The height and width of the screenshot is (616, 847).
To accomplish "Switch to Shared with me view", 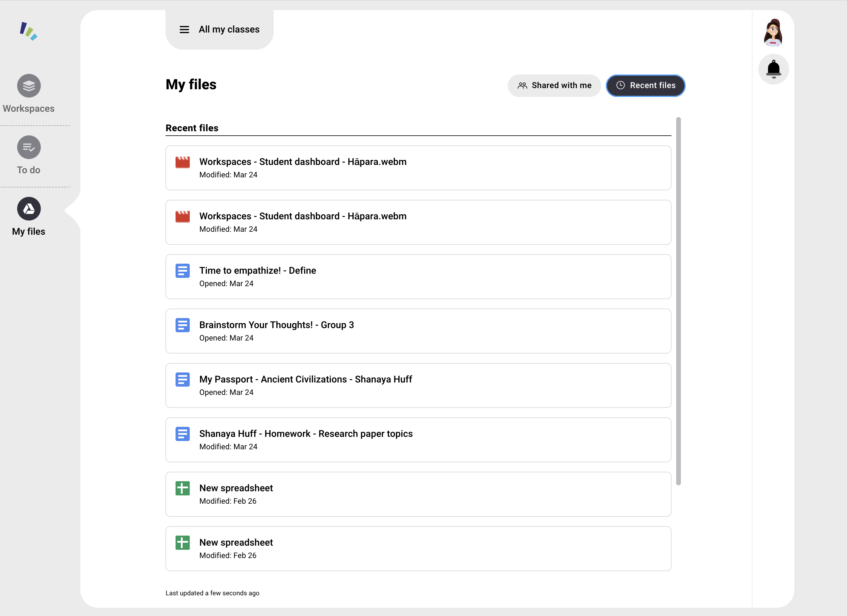I will point(554,85).
